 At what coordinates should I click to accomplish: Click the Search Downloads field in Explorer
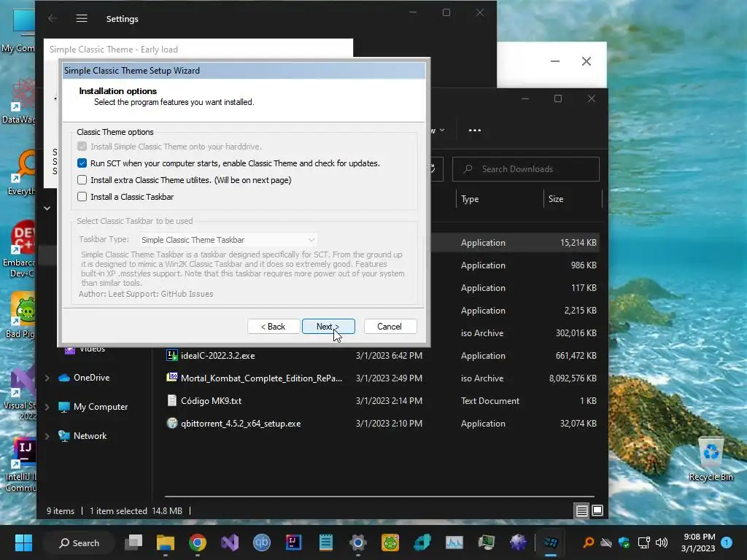525,169
